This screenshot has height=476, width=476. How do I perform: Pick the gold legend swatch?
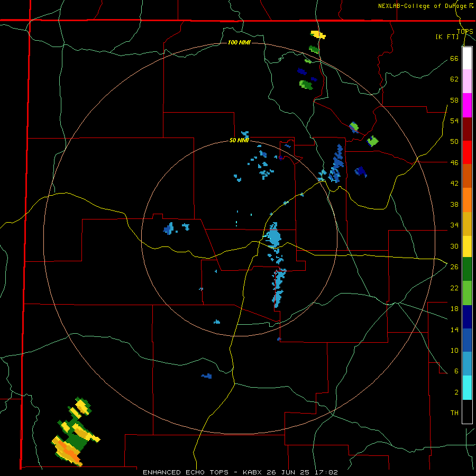467,223
